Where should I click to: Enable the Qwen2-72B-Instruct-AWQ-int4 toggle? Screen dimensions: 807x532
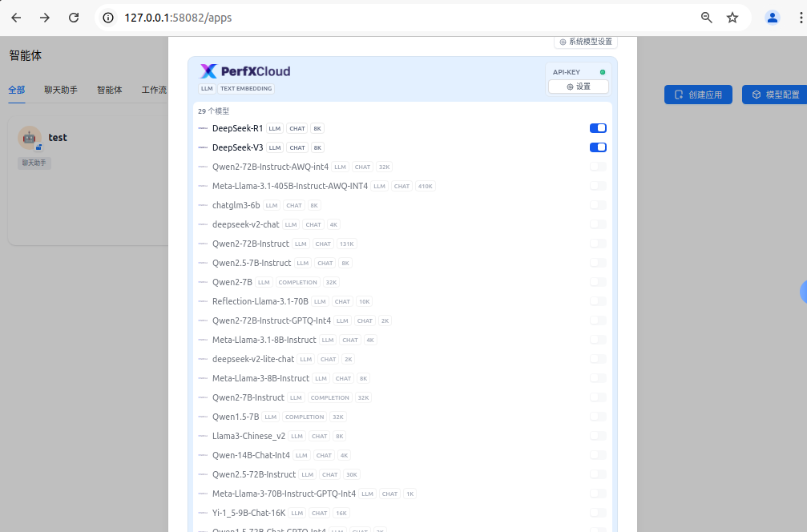coord(598,167)
